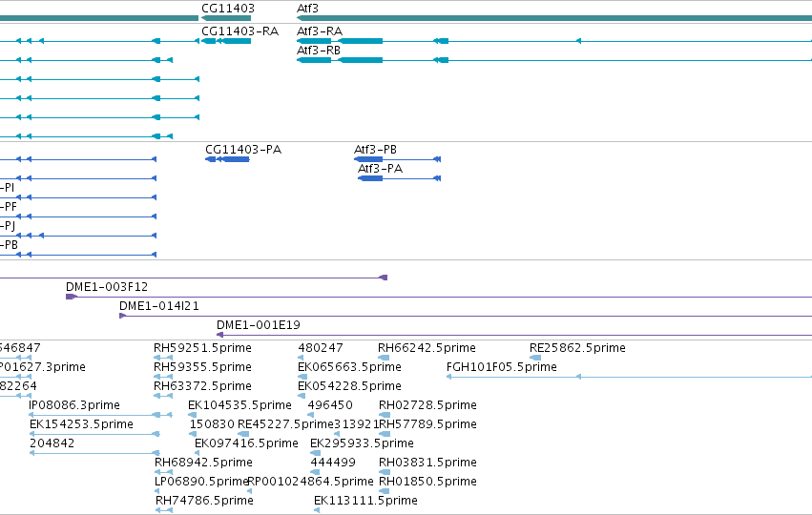Screen dimensions: 812x515
Task: Click the DME1-001E19 clone label
Action: tap(259, 325)
